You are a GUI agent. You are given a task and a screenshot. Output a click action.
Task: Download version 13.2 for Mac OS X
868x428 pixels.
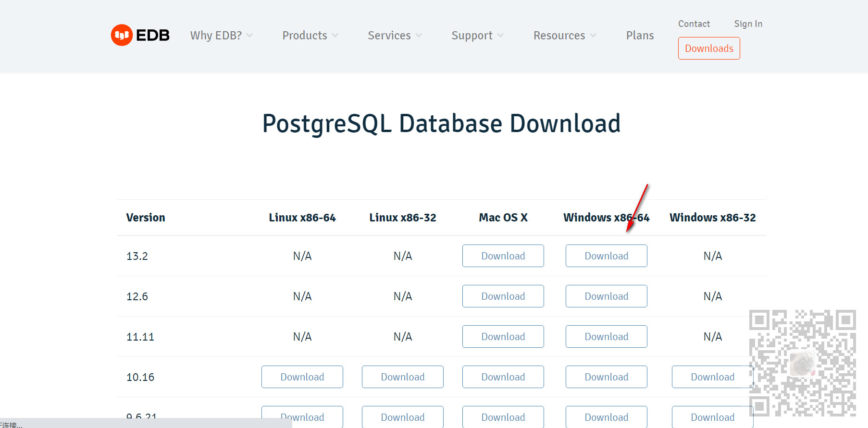503,256
